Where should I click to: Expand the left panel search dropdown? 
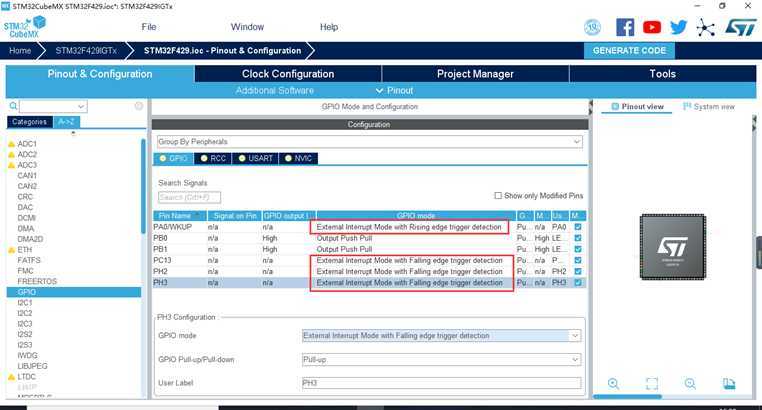81,106
